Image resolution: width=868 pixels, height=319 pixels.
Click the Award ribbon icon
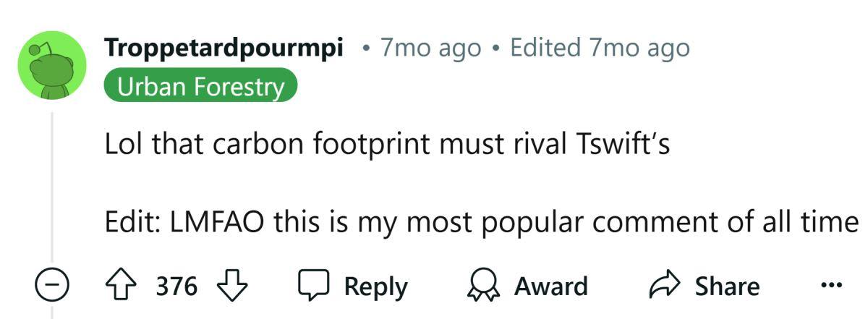[484, 286]
